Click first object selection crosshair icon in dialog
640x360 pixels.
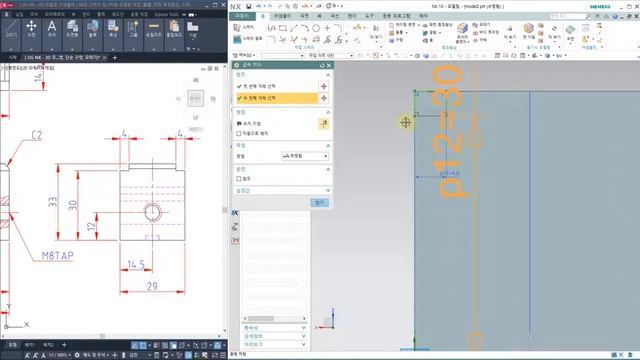[324, 86]
